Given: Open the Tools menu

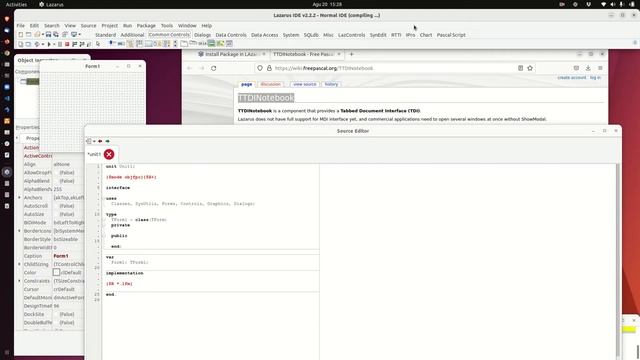Looking at the screenshot, I should 167,25.
